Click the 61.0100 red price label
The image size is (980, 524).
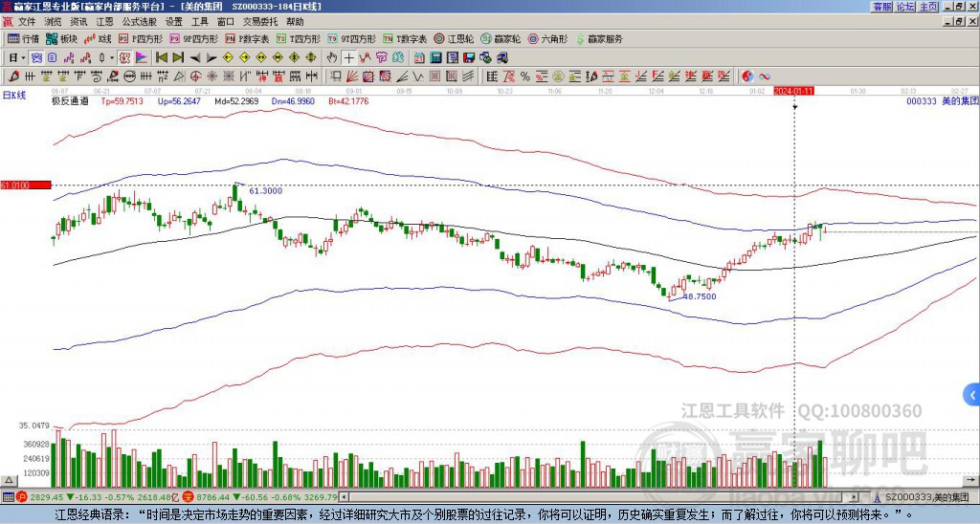point(25,186)
